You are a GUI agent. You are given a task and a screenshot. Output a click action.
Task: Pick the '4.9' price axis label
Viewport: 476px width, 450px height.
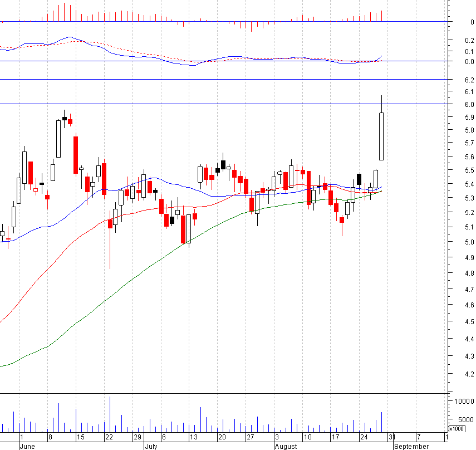coord(469,258)
